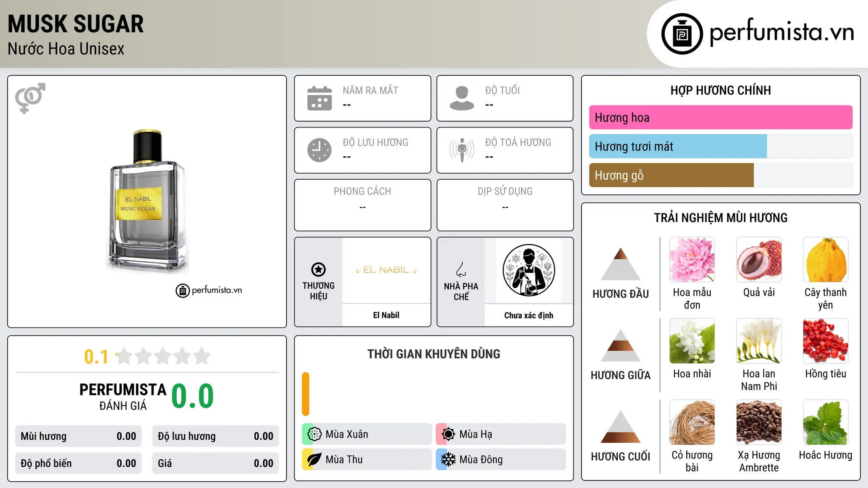Click the orange recommended-time bar
Image resolution: width=868 pixels, height=488 pixels.
click(306, 394)
